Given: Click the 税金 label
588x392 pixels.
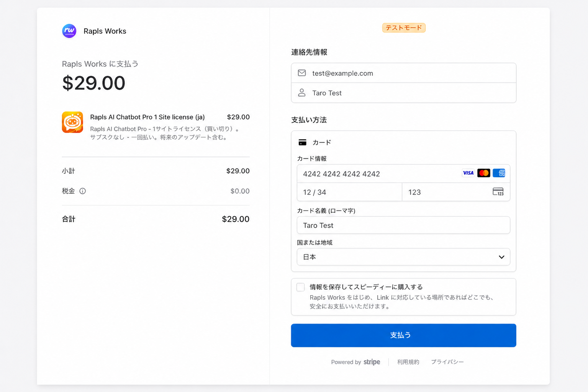Looking at the screenshot, I should (69, 191).
